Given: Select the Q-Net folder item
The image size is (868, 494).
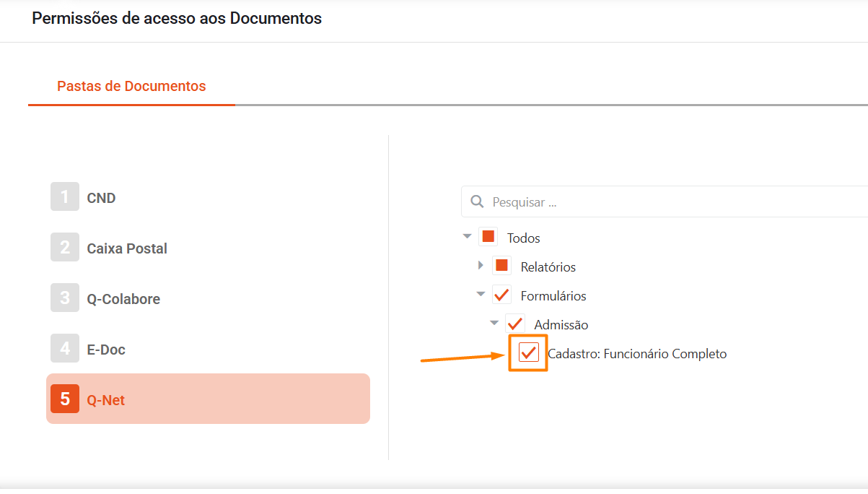Looking at the screenshot, I should (x=208, y=399).
